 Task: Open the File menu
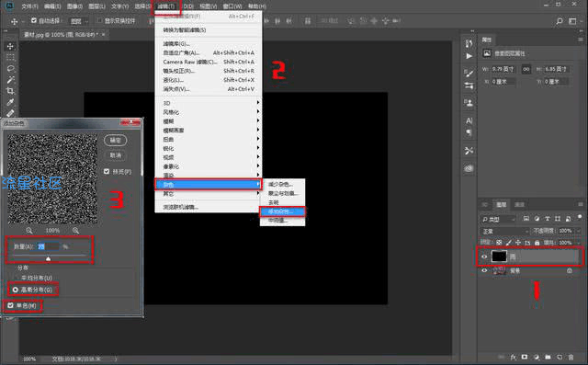click(x=30, y=6)
